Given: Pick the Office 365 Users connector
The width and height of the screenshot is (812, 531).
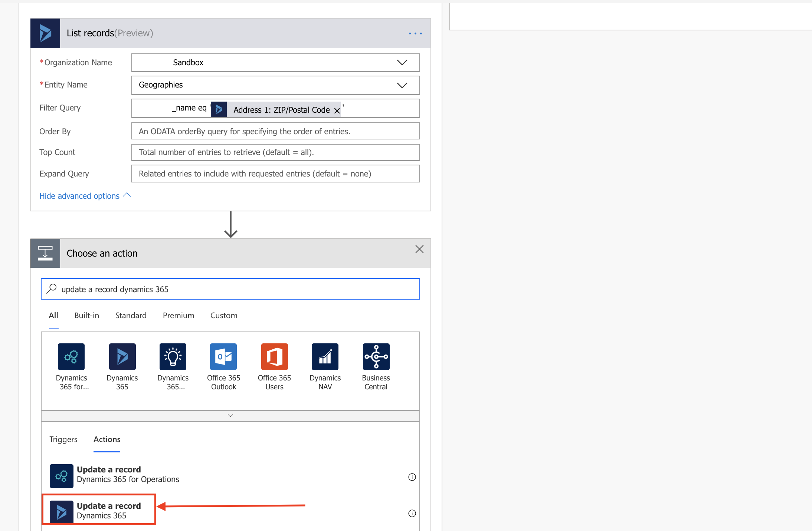Looking at the screenshot, I should pyautogui.click(x=274, y=357).
